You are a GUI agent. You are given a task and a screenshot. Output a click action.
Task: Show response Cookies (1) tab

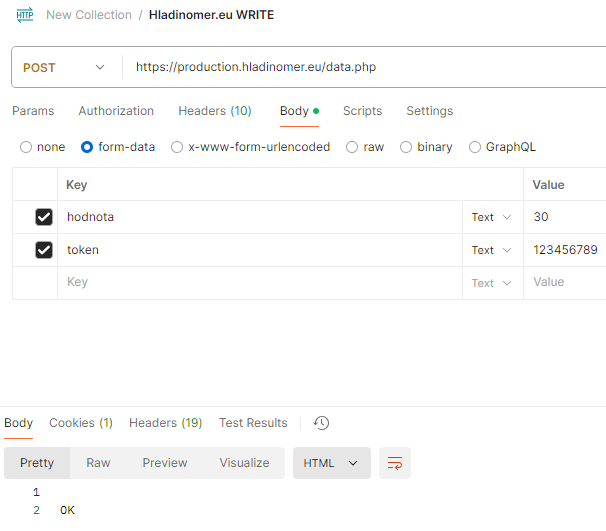81,423
